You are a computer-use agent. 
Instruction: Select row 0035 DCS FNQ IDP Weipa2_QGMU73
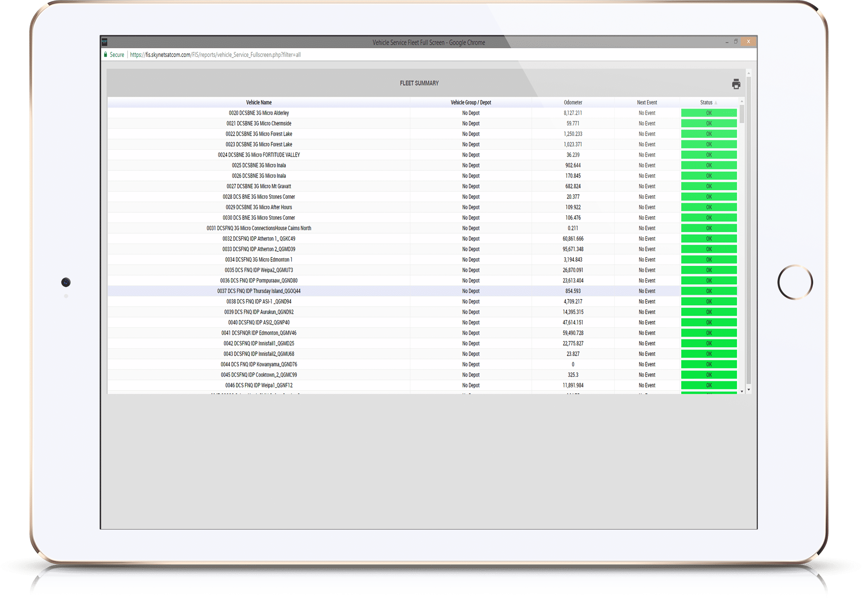pos(422,270)
